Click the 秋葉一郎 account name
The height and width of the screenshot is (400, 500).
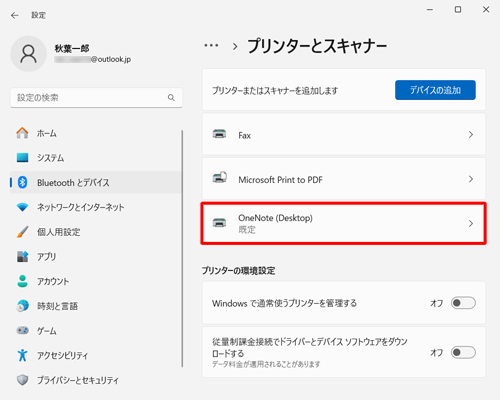(x=72, y=48)
